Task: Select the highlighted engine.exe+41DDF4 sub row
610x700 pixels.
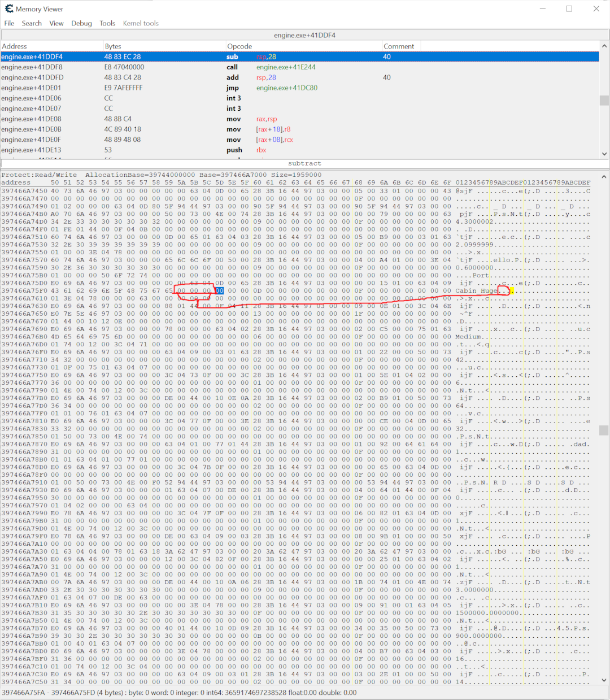Action: pyautogui.click(x=299, y=56)
